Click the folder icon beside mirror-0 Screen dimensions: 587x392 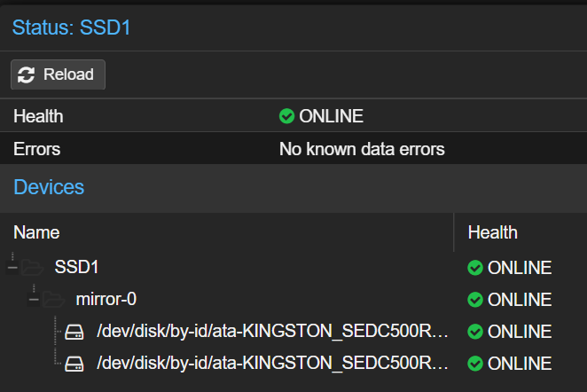[x=52, y=300]
